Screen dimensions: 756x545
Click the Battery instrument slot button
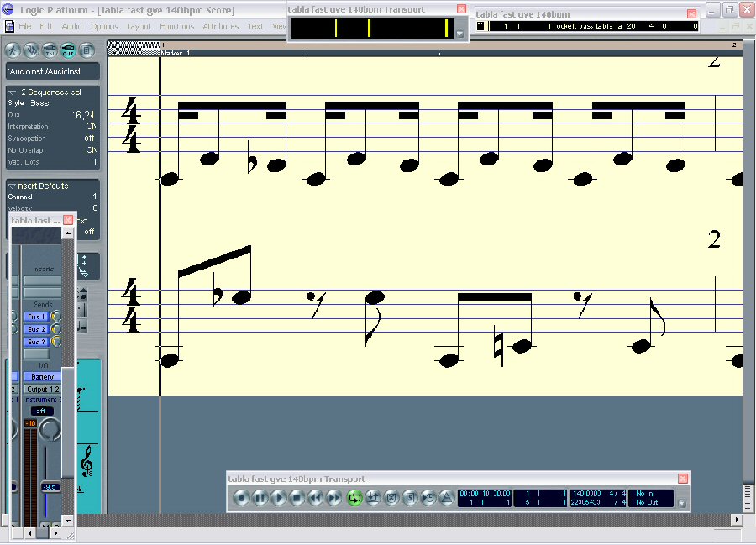42,377
